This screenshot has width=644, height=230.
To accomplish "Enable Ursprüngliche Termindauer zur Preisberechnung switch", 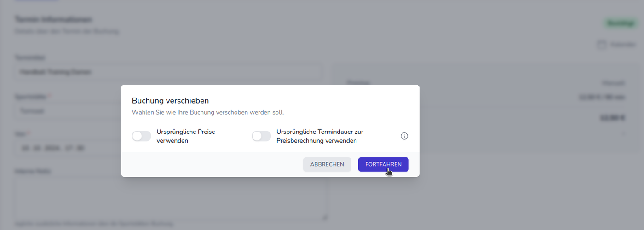I will (x=261, y=136).
